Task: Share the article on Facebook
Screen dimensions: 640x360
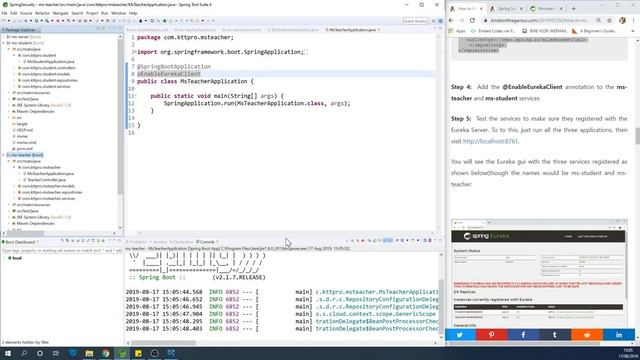Action: point(523,335)
